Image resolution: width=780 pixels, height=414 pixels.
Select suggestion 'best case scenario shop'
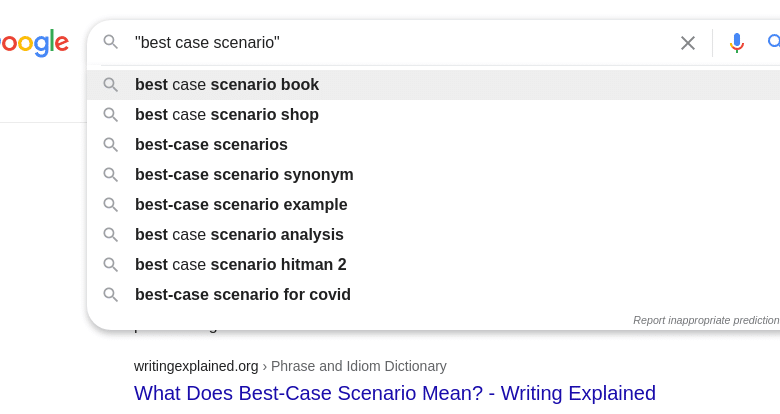(227, 115)
